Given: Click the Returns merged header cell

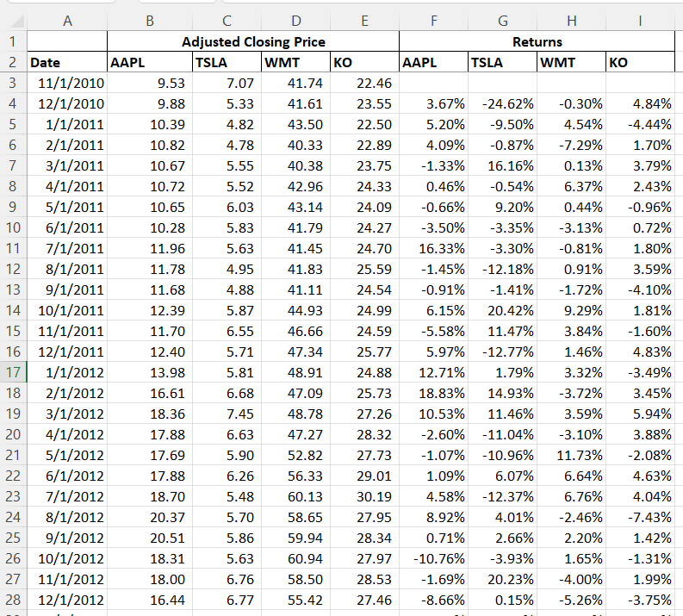Looking at the screenshot, I should click(537, 41).
